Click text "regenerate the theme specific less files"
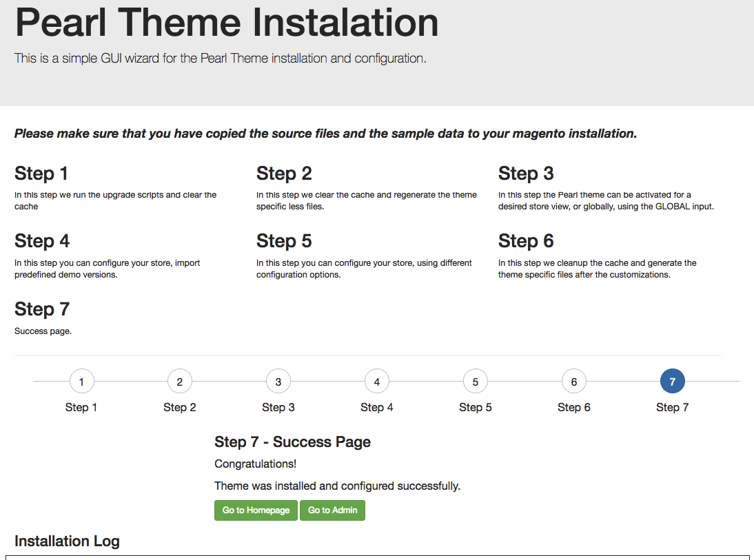This screenshot has width=754, height=560. [x=367, y=201]
